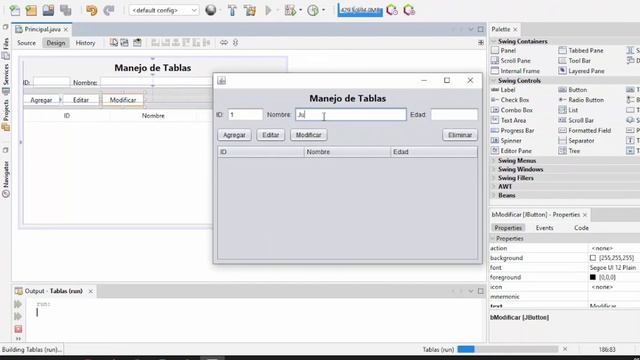Pick the Spinner component from palette
This screenshot has height=360, width=640.
(506, 141)
